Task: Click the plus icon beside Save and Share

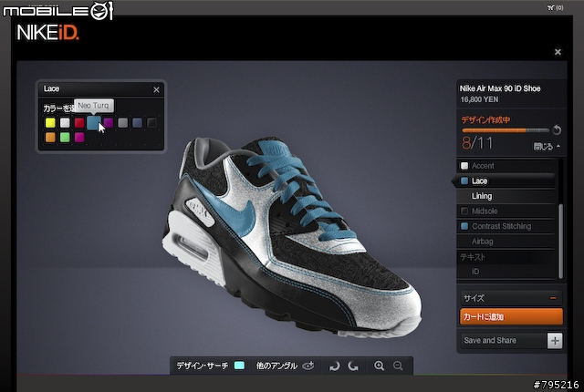Action: (x=555, y=341)
